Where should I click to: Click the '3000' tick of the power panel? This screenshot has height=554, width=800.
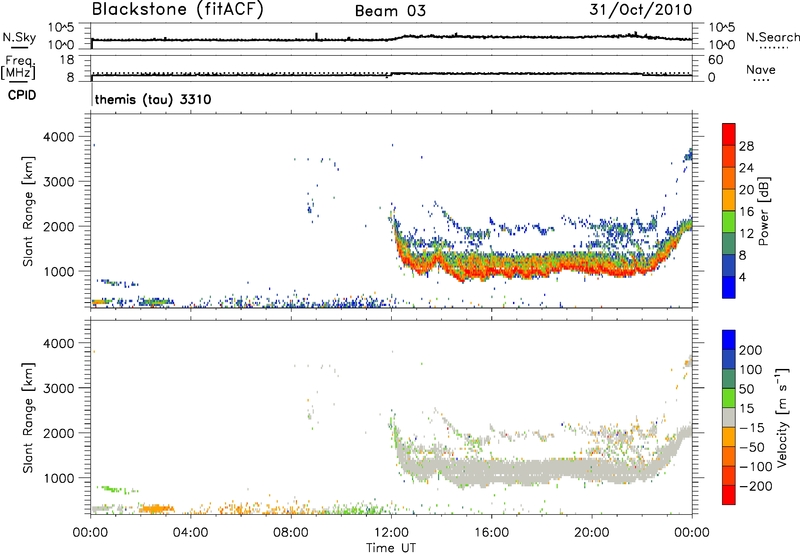(59, 182)
